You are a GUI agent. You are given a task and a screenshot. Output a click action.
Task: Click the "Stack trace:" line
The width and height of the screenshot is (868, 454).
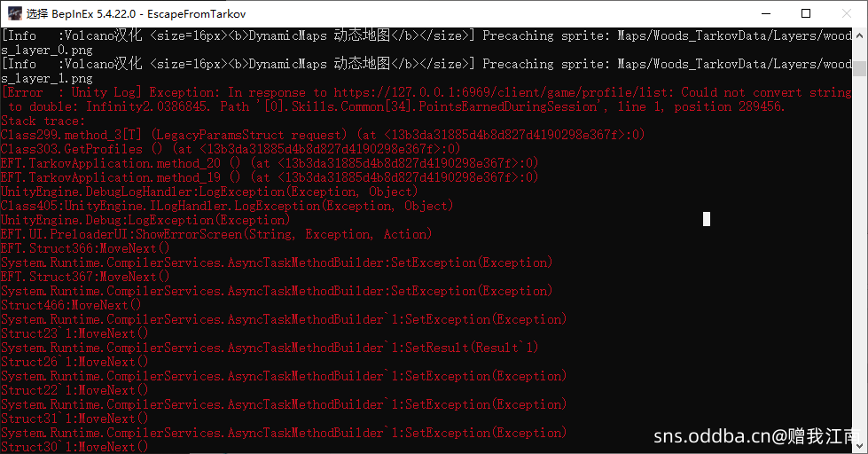pyautogui.click(x=43, y=121)
